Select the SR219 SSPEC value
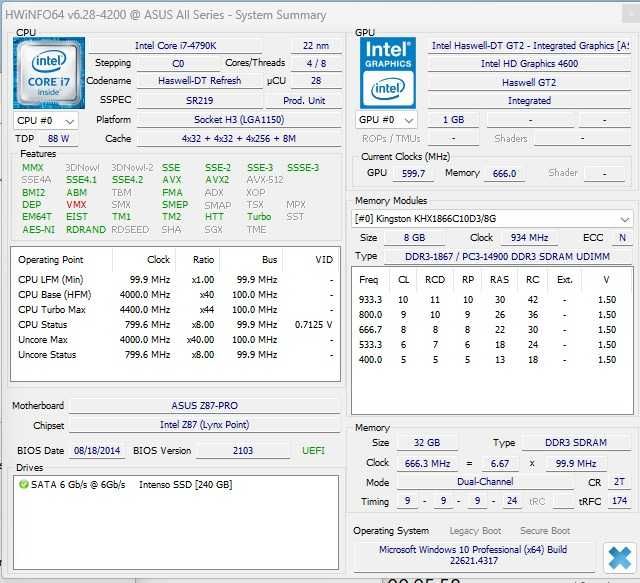Screen dimensions: 640x583 [x=200, y=100]
